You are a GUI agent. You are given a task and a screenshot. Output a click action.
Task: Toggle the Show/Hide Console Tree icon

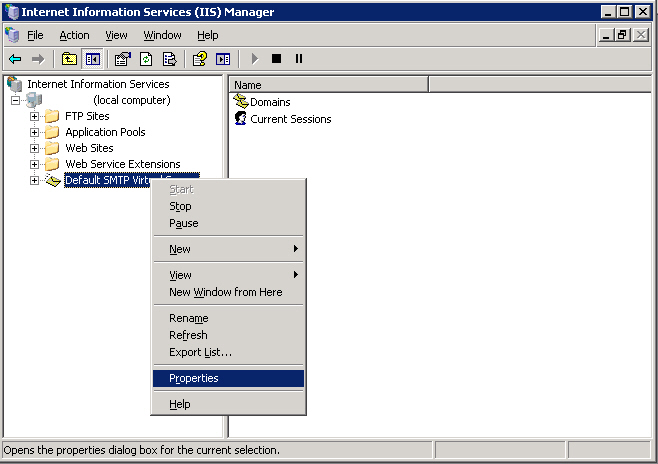[x=91, y=59]
